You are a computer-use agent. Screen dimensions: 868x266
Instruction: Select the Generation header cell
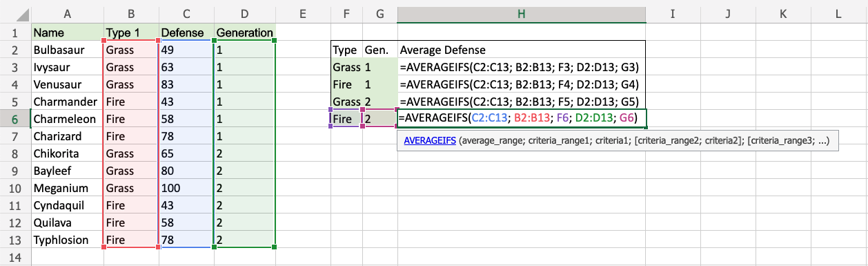tap(245, 32)
